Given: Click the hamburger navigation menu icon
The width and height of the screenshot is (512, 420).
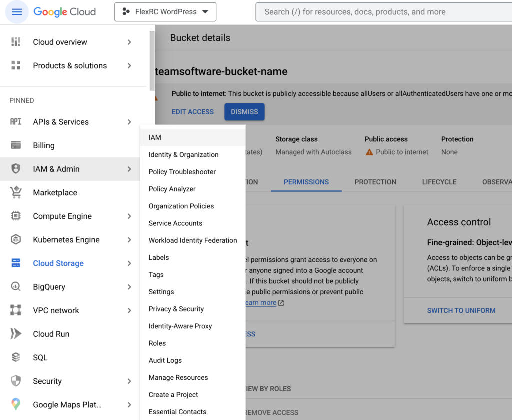Looking at the screenshot, I should pos(17,12).
